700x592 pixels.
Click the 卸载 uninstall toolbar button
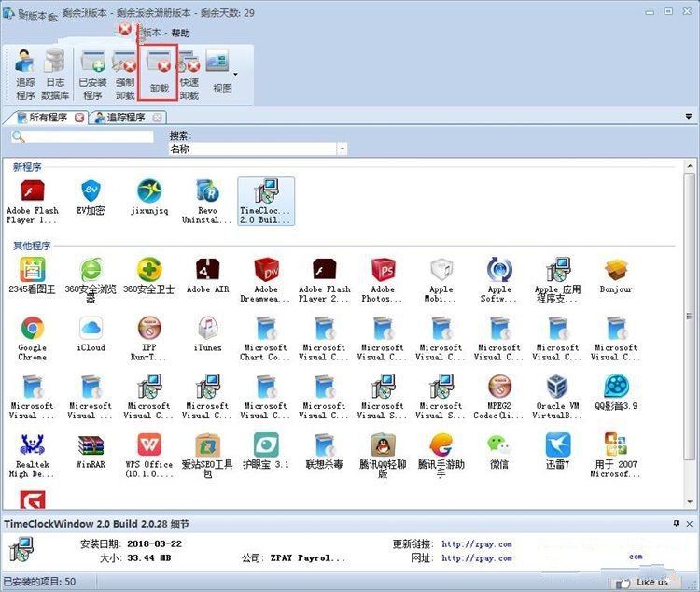159,72
